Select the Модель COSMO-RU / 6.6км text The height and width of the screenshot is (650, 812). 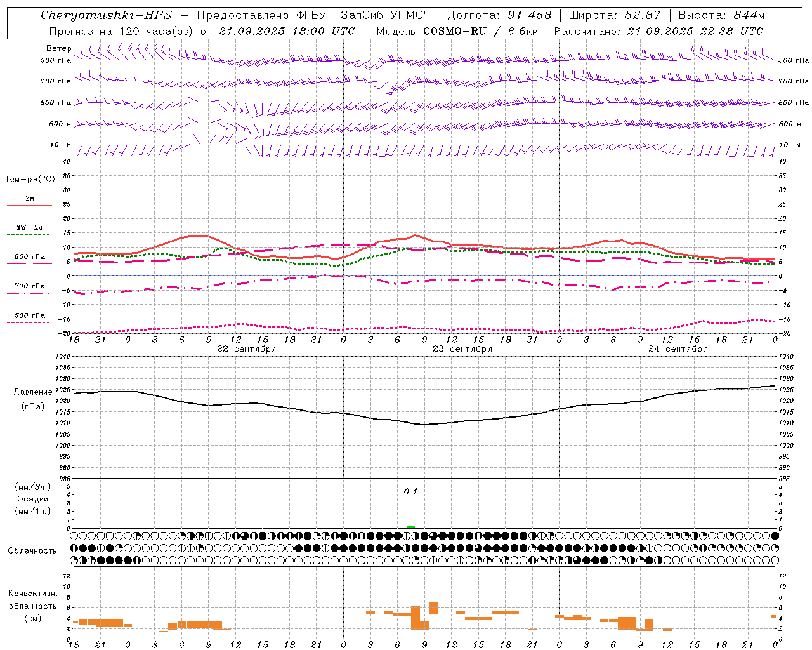click(457, 31)
